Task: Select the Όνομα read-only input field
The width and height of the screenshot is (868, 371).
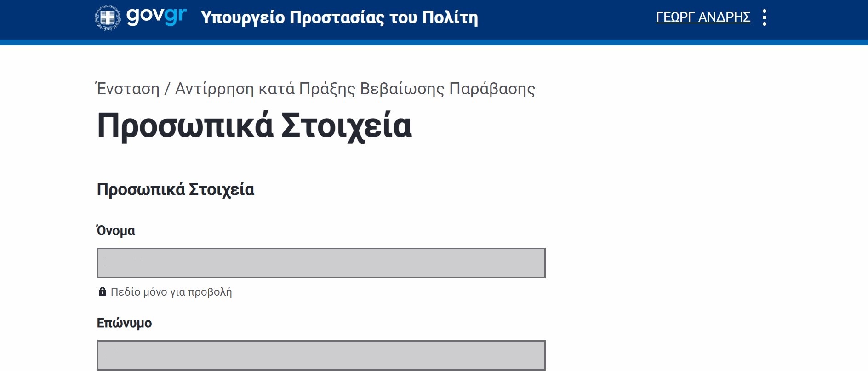Action: tap(321, 263)
